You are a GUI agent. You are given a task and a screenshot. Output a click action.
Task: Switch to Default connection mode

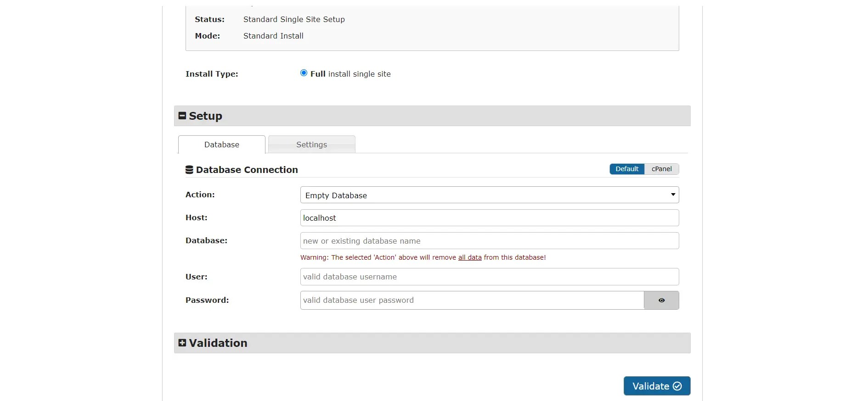click(x=627, y=169)
